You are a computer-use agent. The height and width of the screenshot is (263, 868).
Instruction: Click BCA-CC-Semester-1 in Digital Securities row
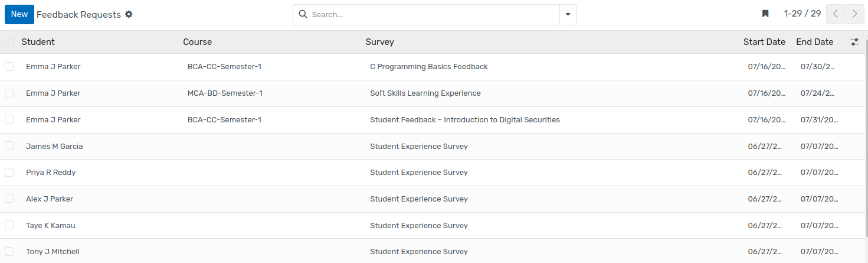click(x=224, y=120)
